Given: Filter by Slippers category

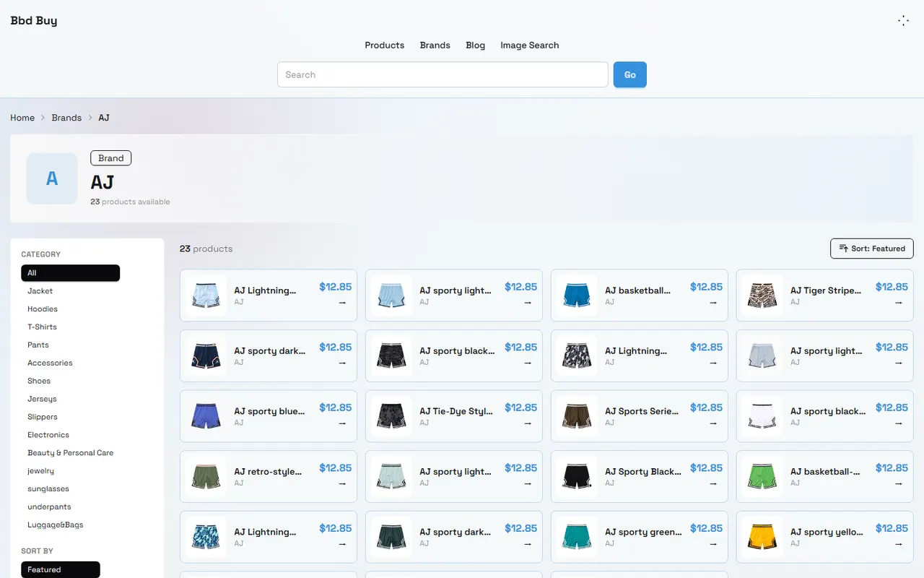Looking at the screenshot, I should point(43,417).
